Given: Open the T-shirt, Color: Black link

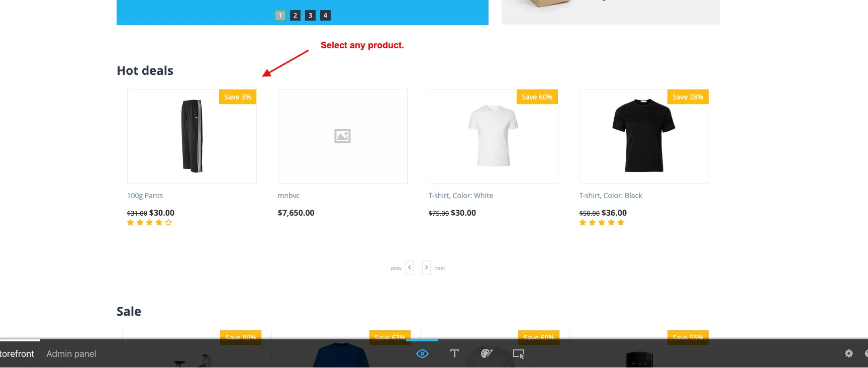Looking at the screenshot, I should [611, 196].
